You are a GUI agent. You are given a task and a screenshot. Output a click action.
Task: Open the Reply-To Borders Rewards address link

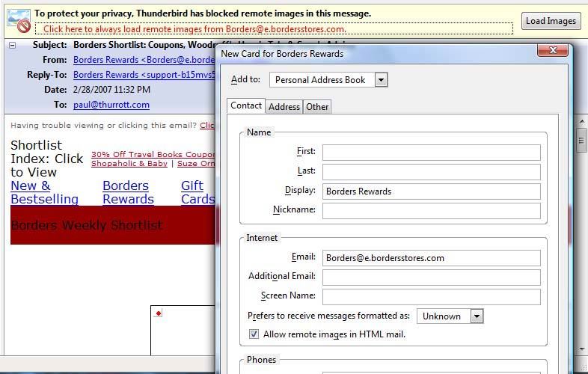point(144,75)
